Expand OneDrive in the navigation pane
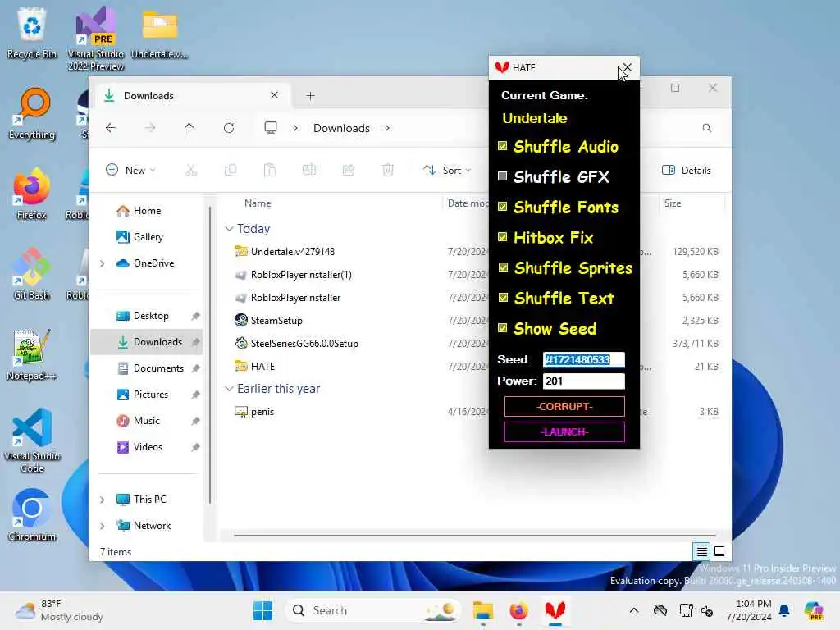840x630 pixels. (103, 263)
